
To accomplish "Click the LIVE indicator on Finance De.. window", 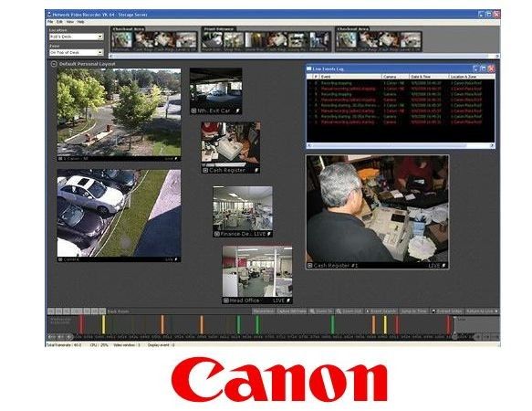I will click(260, 234).
